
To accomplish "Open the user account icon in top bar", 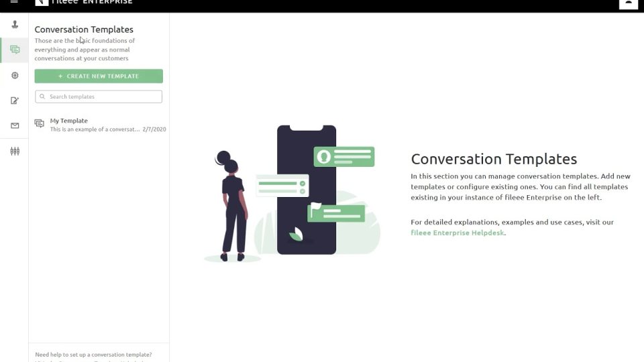I will click(x=629, y=3).
